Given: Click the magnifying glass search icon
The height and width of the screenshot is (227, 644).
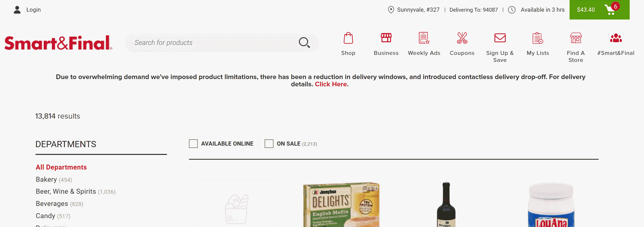Looking at the screenshot, I should tap(304, 42).
